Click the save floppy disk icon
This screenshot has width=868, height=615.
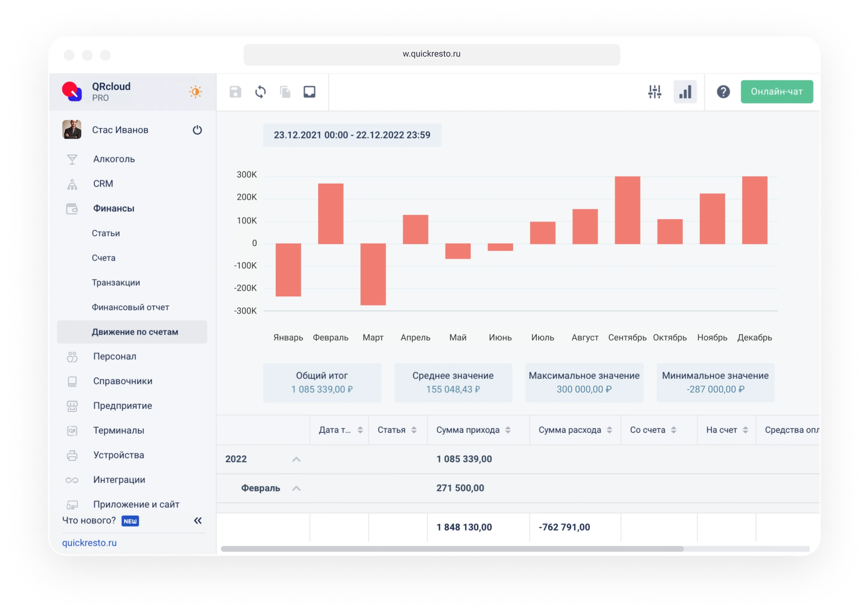click(x=235, y=92)
